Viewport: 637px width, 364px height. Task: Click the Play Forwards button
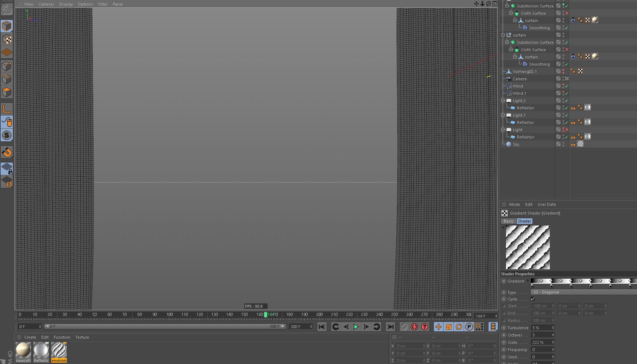[356, 327]
